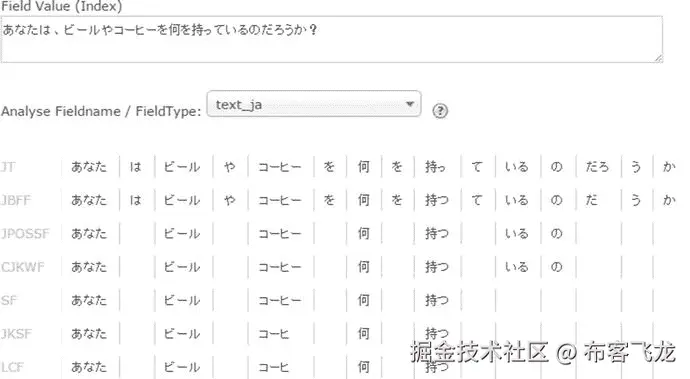This screenshot has height=379, width=690.
Task: Select ビール token in JBFF row
Action: tap(182, 200)
